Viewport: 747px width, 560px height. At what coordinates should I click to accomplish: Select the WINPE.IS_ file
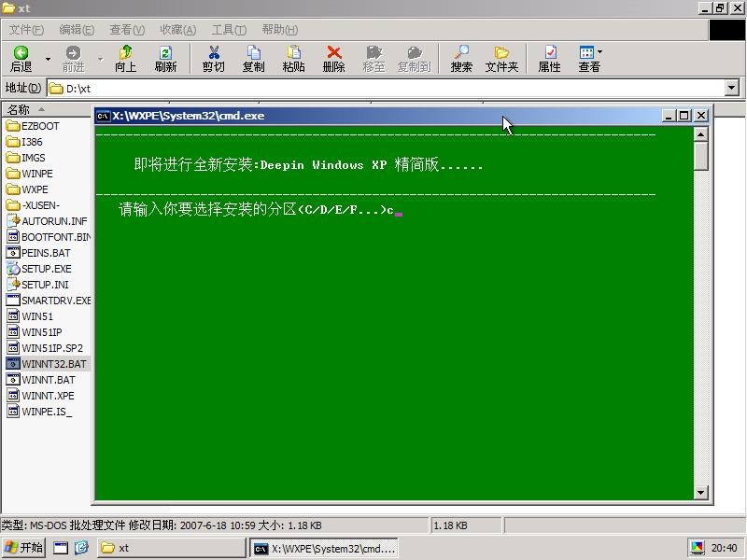pos(39,412)
